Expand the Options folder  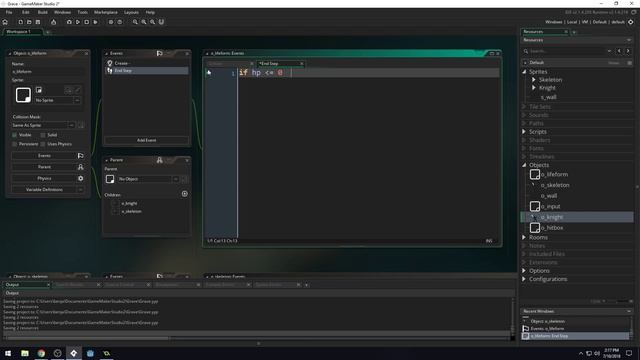(524, 271)
